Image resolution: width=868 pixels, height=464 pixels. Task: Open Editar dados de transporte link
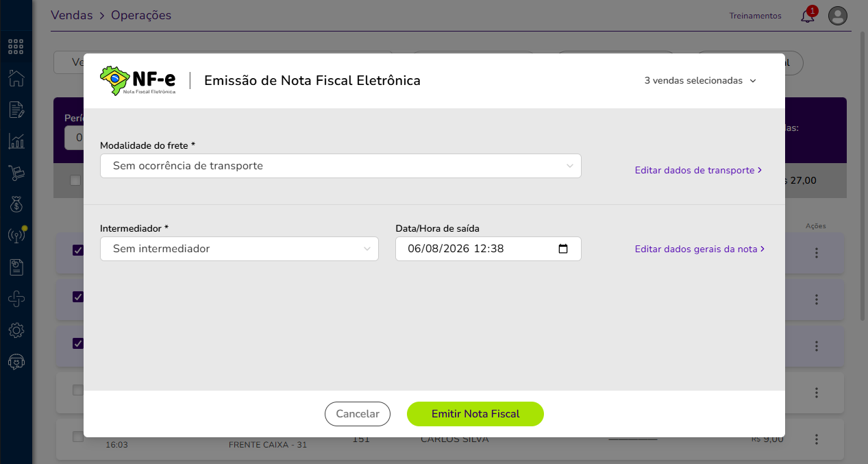(x=699, y=170)
